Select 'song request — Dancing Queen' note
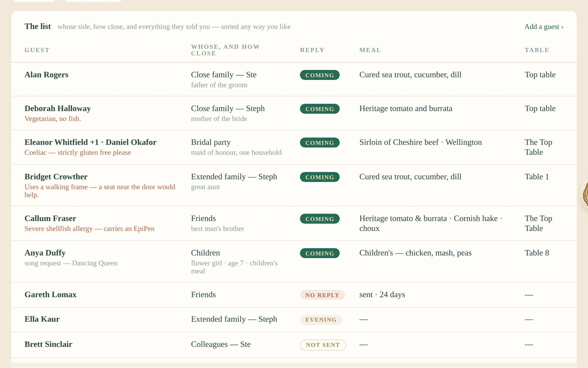The image size is (588, 368). 71,263
